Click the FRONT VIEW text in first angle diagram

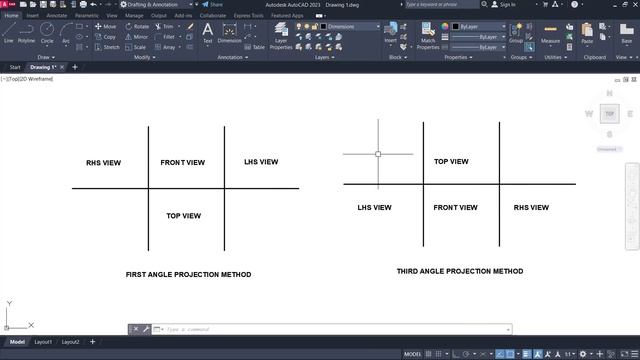coord(182,162)
